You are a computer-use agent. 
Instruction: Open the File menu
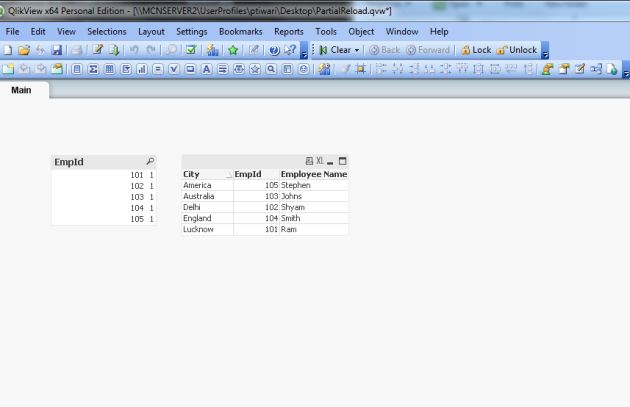click(x=12, y=31)
